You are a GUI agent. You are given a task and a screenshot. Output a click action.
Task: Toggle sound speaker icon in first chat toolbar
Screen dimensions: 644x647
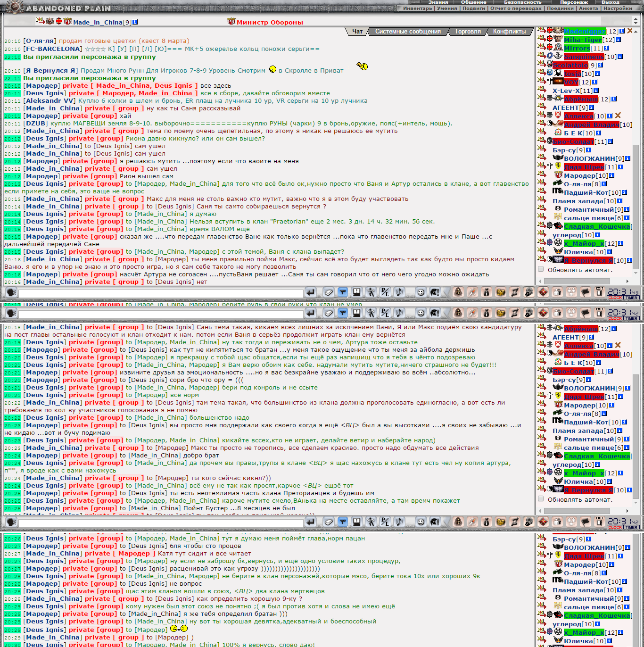(x=399, y=292)
